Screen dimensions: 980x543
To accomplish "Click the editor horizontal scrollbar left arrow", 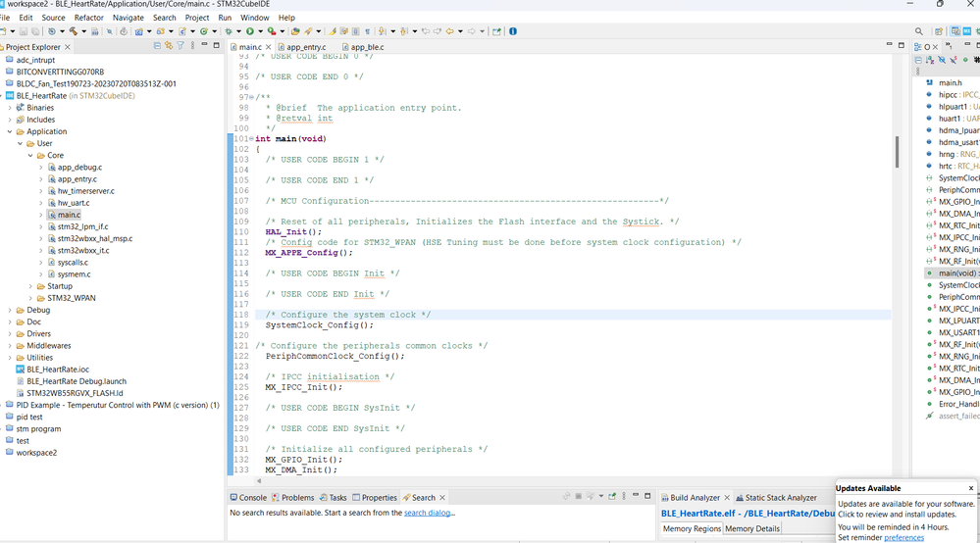I will (x=259, y=480).
